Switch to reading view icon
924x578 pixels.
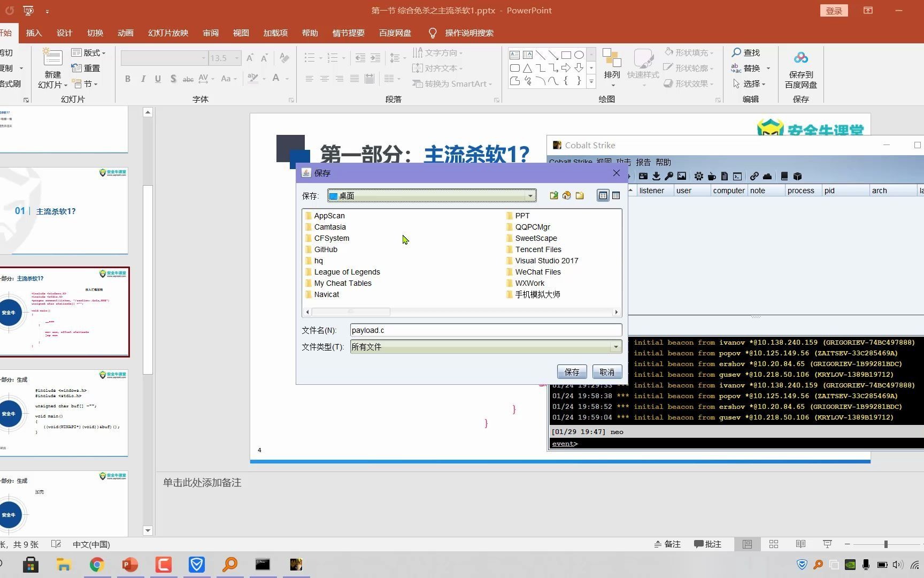tap(800, 544)
